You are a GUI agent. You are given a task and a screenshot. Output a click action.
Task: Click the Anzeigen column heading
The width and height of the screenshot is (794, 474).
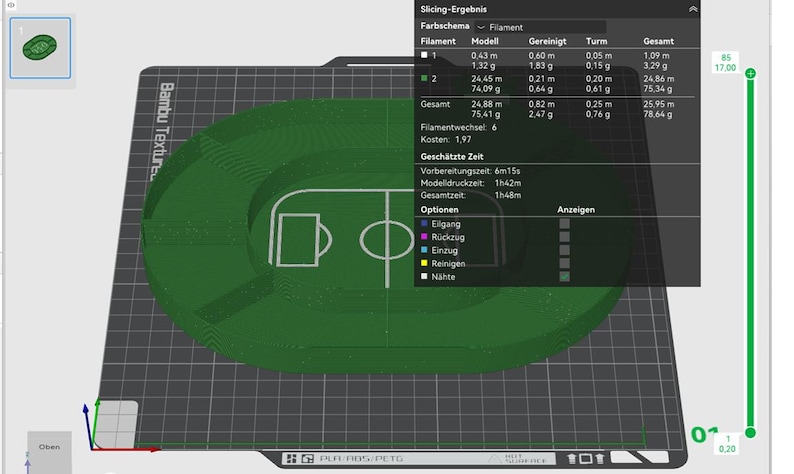(x=576, y=209)
